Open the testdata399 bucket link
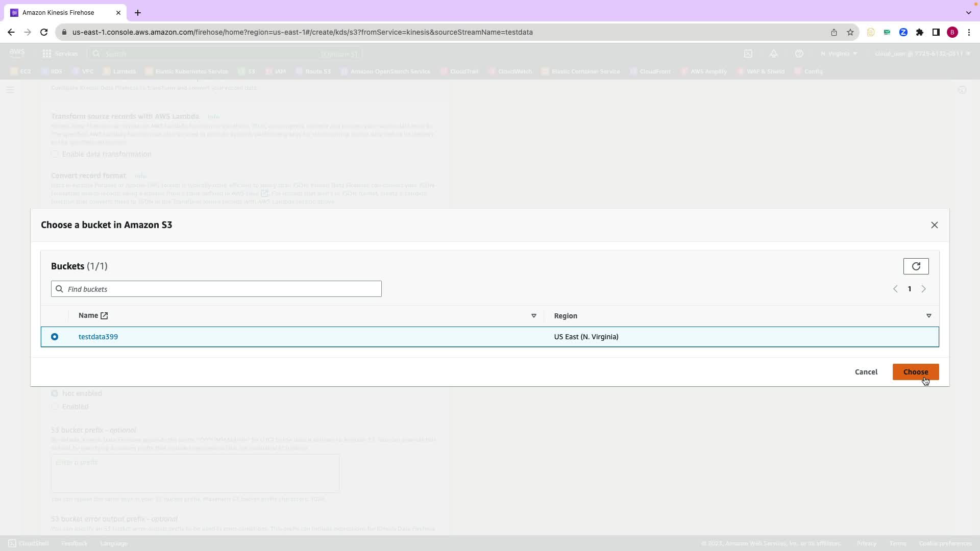Image resolution: width=980 pixels, height=551 pixels. click(x=98, y=337)
